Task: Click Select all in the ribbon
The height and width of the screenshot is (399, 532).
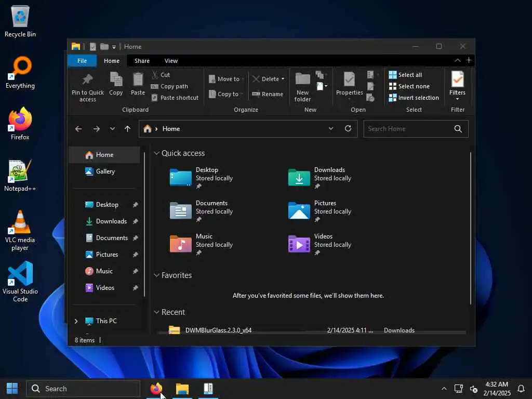Action: [405, 75]
